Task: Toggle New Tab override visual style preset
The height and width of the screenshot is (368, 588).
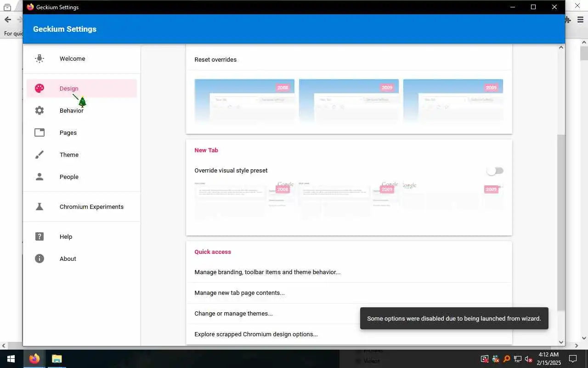Action: click(495, 171)
